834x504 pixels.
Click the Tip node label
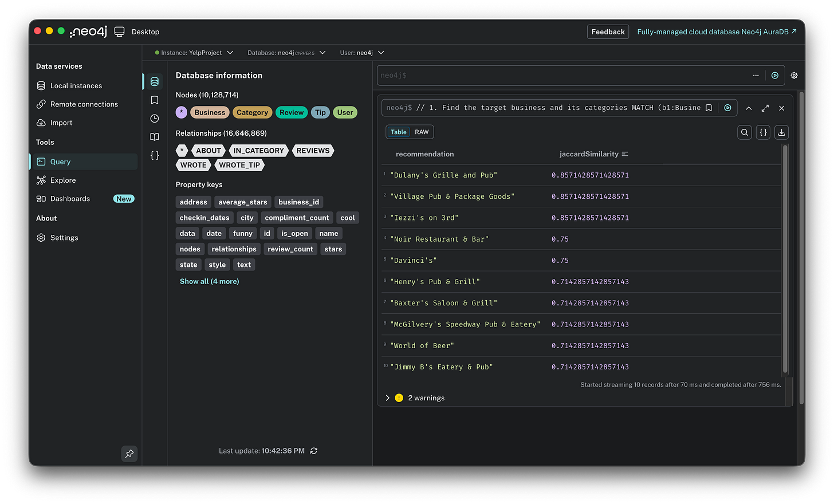(320, 112)
